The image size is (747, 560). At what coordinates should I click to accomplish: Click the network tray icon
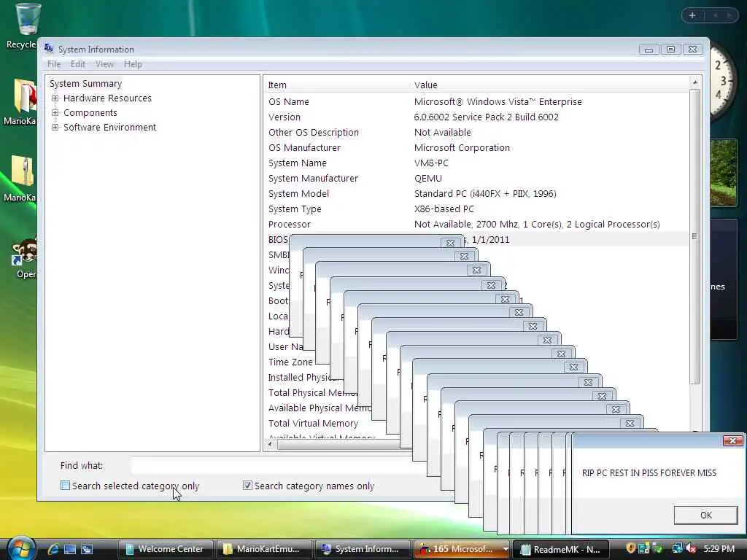[x=677, y=548]
